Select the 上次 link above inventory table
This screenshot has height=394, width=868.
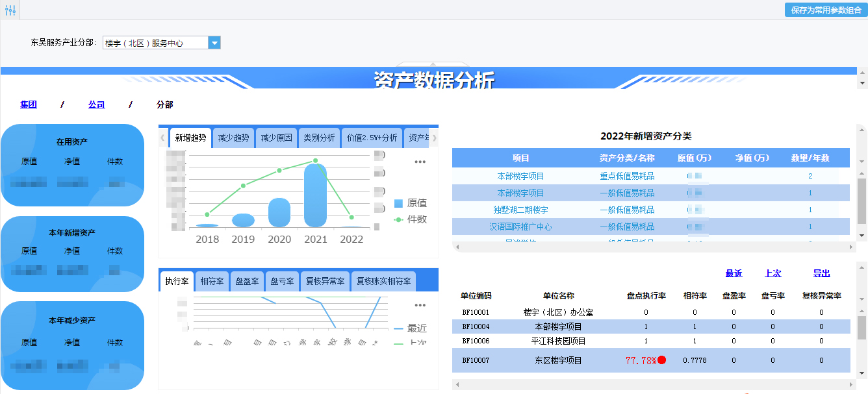773,273
